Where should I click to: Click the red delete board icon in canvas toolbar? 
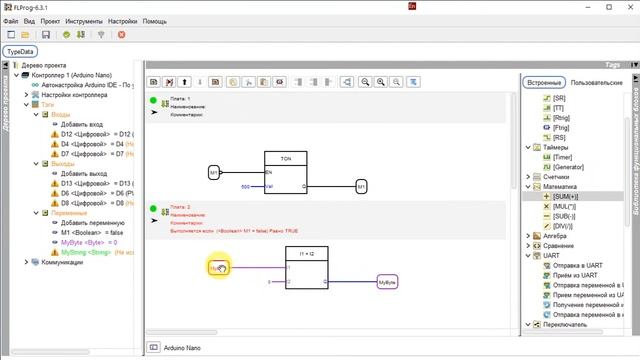click(x=169, y=82)
